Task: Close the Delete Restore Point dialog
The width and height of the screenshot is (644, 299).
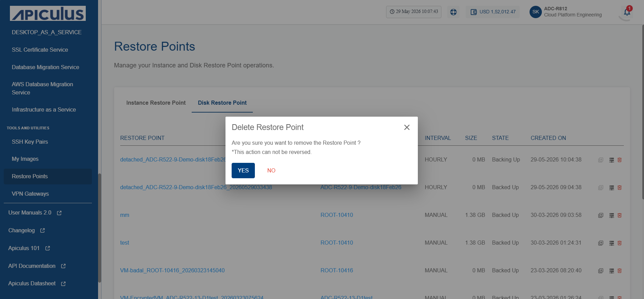Action: [x=407, y=127]
